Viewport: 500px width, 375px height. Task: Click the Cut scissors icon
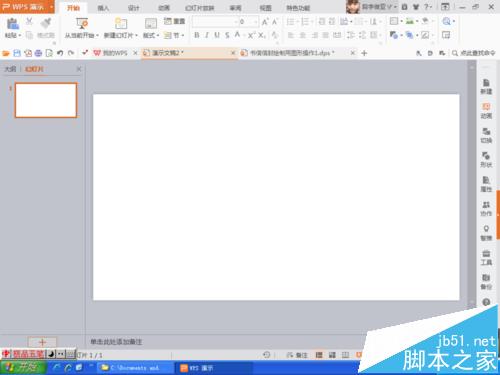coord(29,22)
